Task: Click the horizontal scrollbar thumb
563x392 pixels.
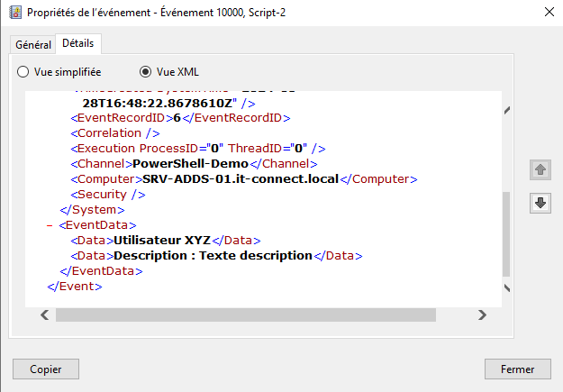Action: click(260, 315)
